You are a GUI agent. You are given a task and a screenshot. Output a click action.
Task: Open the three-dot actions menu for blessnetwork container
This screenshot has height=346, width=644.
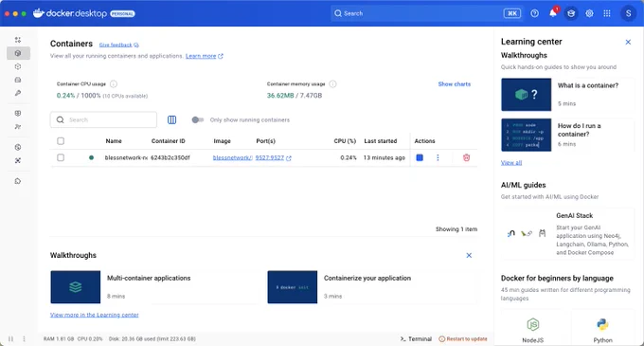click(438, 157)
